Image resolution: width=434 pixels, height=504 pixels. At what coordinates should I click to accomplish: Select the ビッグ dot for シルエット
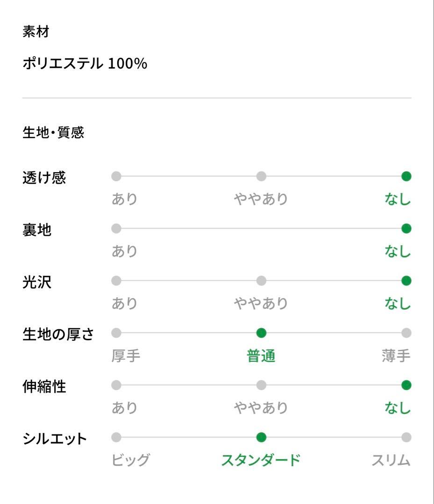(116, 437)
